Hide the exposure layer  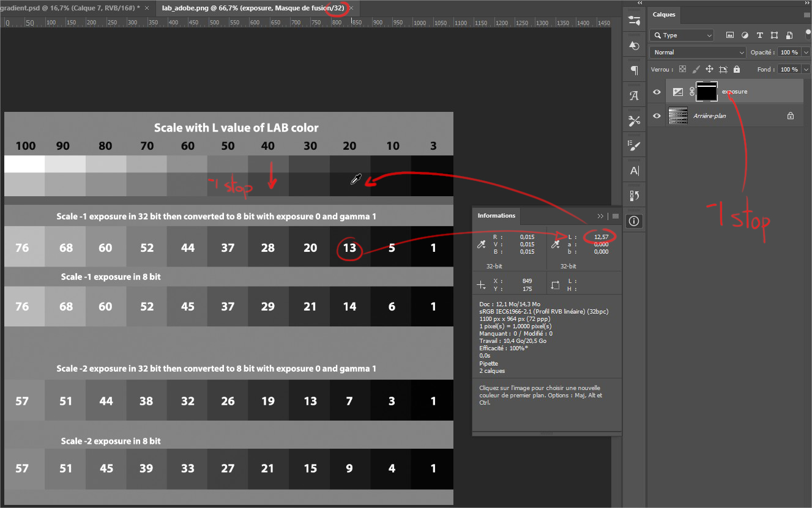pos(656,92)
